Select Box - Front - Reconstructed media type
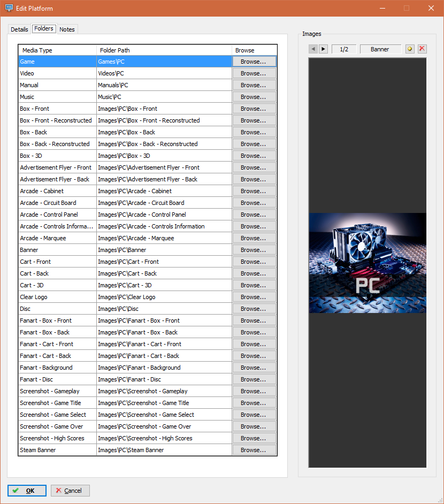This screenshot has width=444, height=504. pos(57,120)
